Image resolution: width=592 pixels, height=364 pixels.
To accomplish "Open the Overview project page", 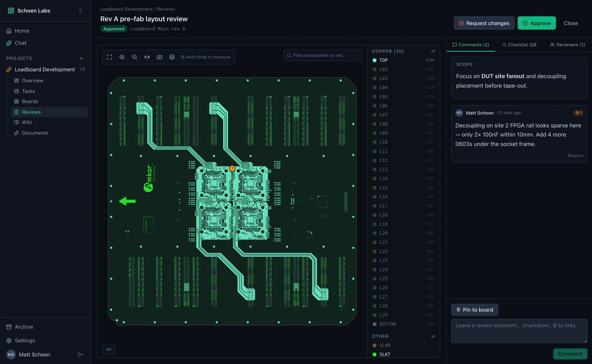I will click(49, 81).
